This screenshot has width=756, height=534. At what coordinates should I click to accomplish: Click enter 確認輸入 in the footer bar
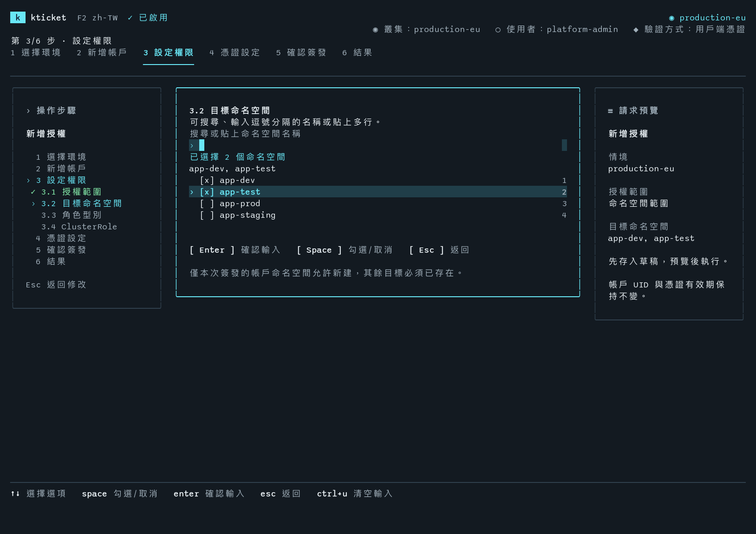(x=209, y=494)
